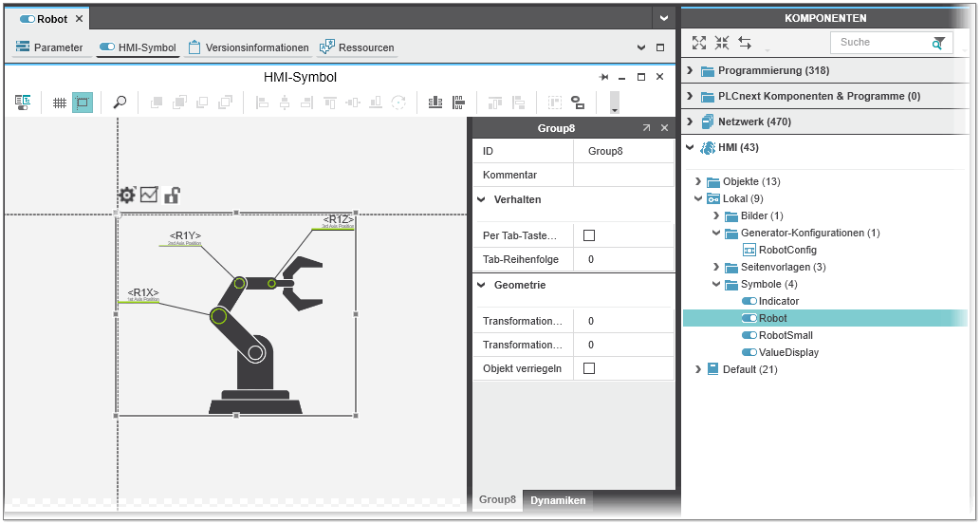Toggle the grid display icon in toolbar
The height and width of the screenshot is (524, 980).
click(59, 103)
